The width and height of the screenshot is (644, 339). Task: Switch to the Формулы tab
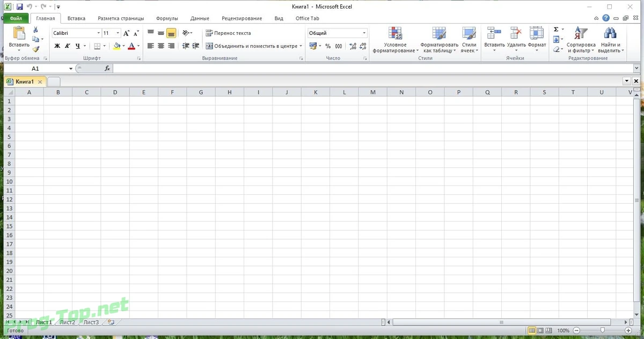(x=167, y=18)
